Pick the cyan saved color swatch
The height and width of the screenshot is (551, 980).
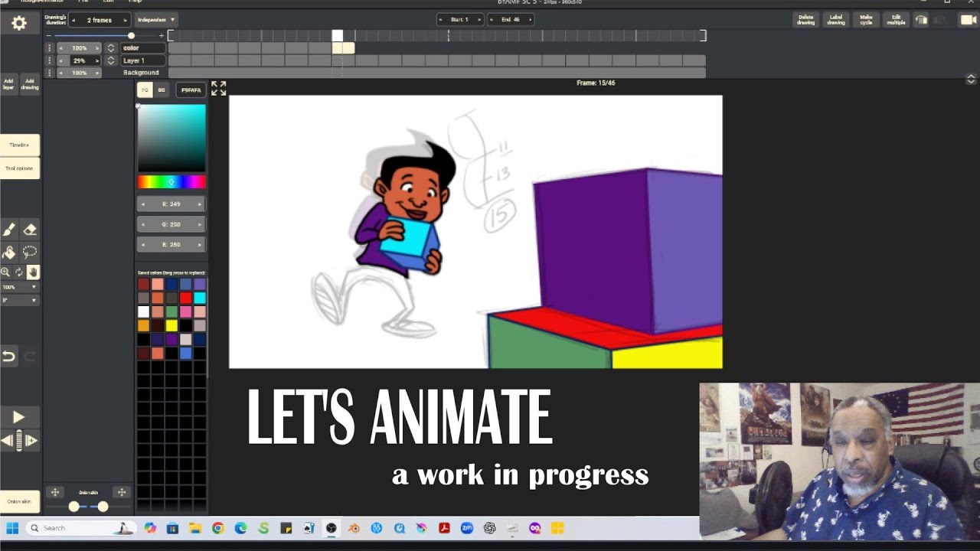click(200, 298)
